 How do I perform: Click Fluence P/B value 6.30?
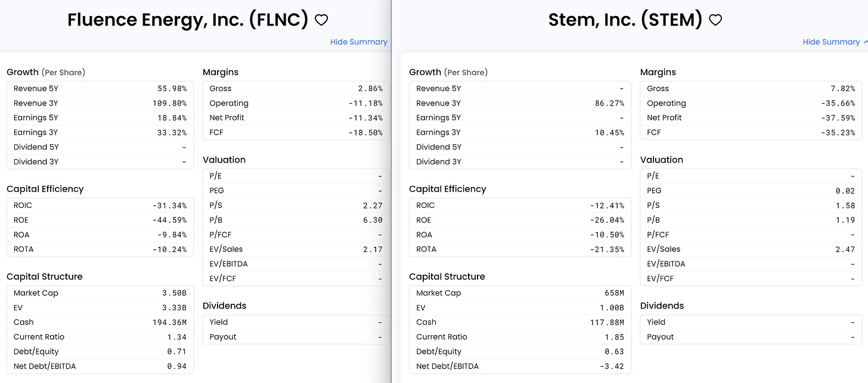[373, 220]
